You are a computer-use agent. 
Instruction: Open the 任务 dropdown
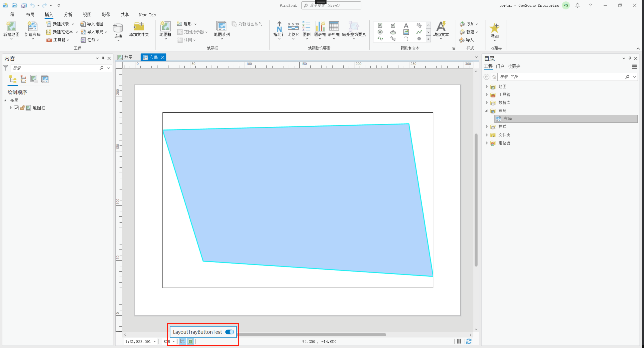tap(98, 40)
